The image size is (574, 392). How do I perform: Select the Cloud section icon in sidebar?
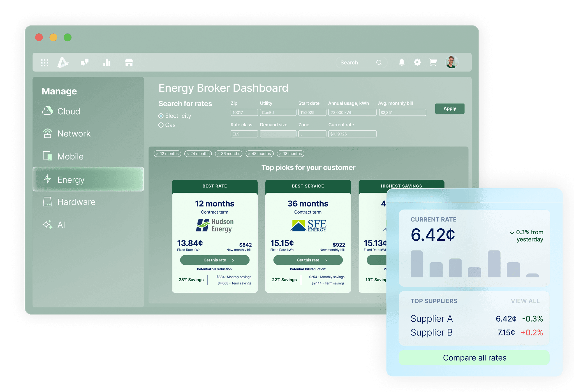tap(48, 111)
